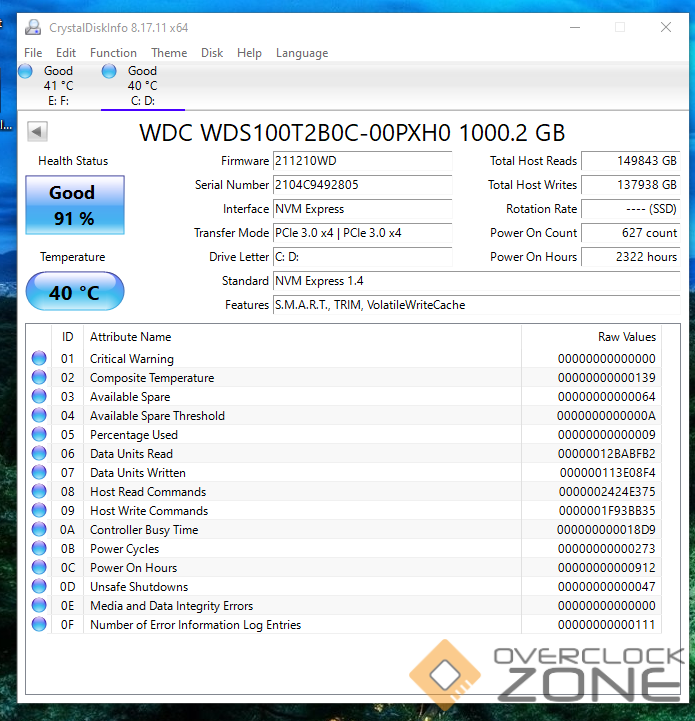Click the Drive Letter field C: D:

[362, 257]
